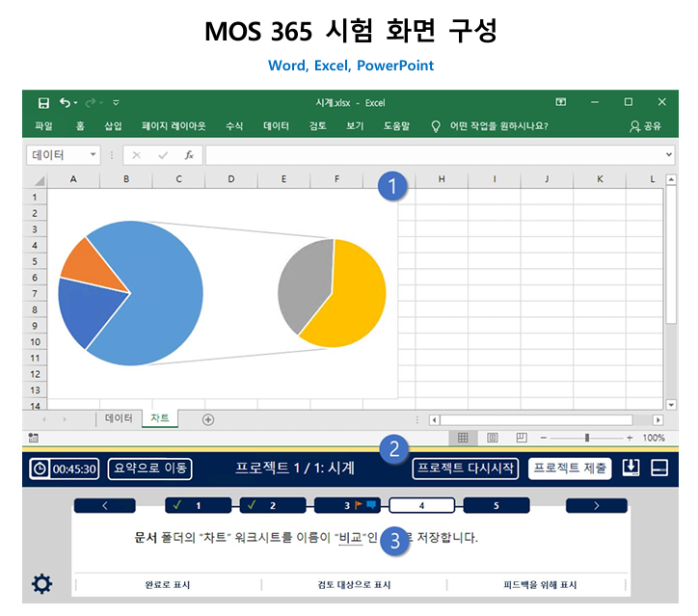Screen dimensions: 698x616
Task: Open the 페이지 레이아웃 ribbon tab
Action: pos(174,126)
